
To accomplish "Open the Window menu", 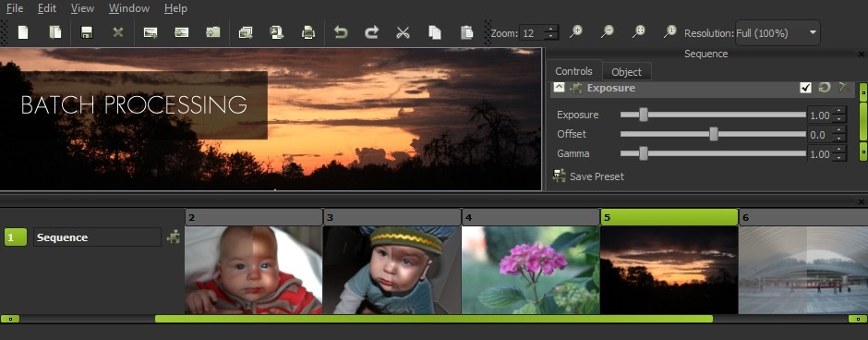I will [x=129, y=8].
